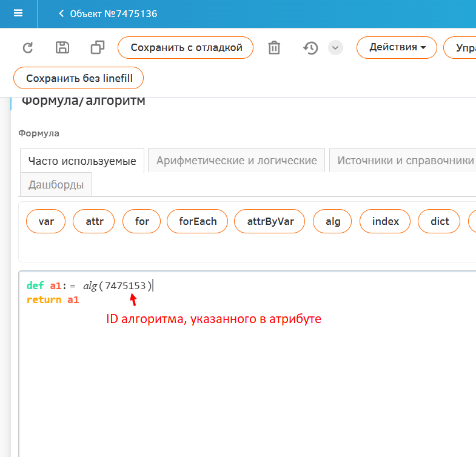476x457 pixels.
Task: Open the hamburger main menu
Action: (x=18, y=13)
